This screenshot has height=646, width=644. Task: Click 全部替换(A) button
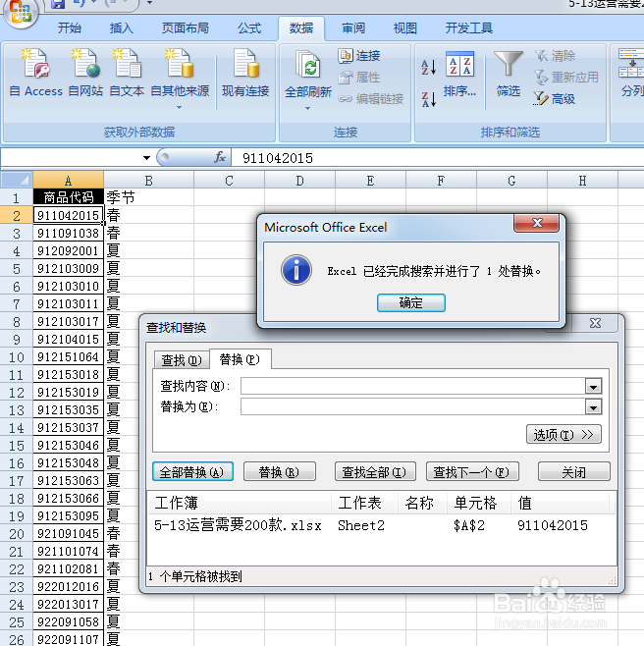click(192, 471)
